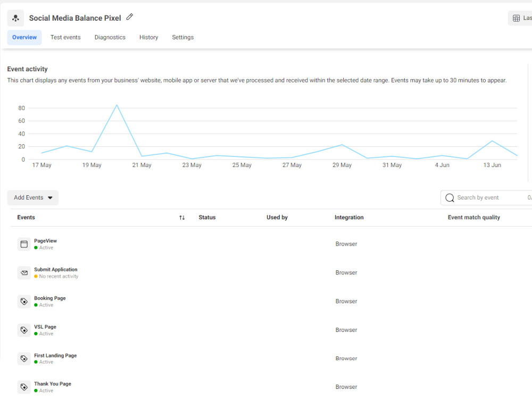Focus the Search by event field
Viewport: 532px width, 399px height.
click(486, 198)
